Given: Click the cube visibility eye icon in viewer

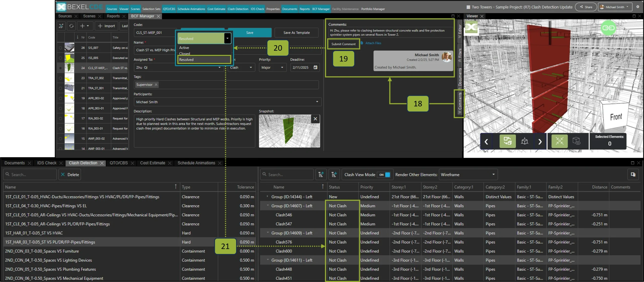Looking at the screenshot, I should coord(576,141).
